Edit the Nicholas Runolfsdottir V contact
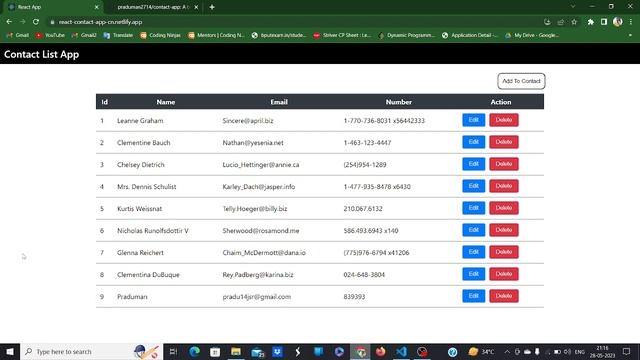Image resolution: width=640 pixels, height=360 pixels. coord(473,230)
